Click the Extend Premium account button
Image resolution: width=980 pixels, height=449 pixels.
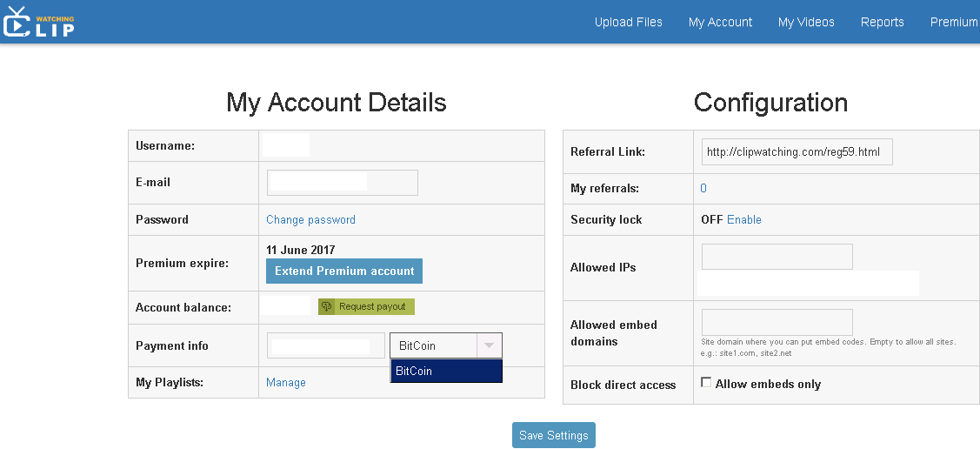tap(344, 271)
